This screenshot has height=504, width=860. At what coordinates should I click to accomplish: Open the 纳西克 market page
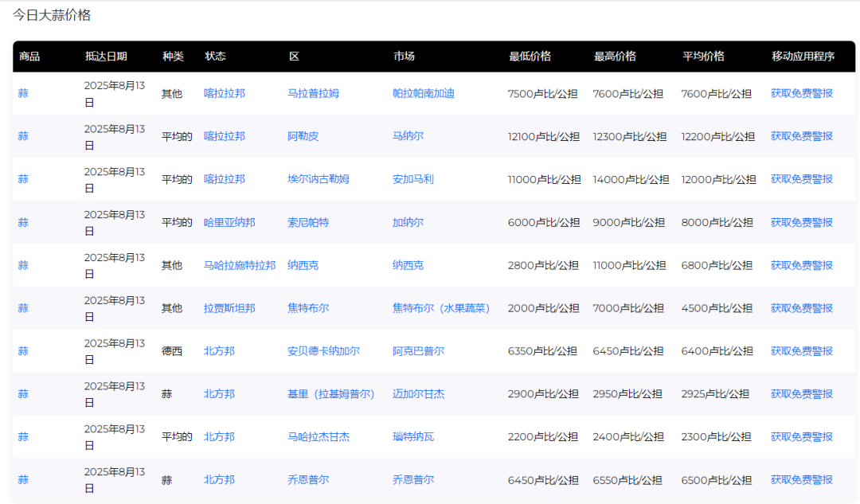pyautogui.click(x=408, y=265)
